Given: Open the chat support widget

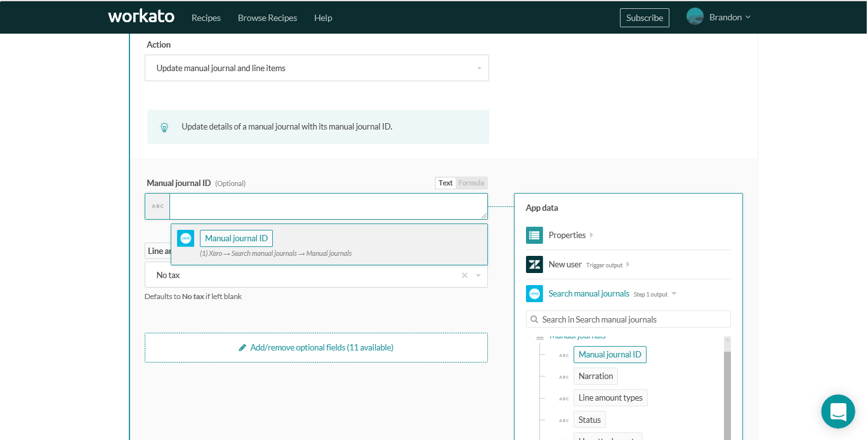Looking at the screenshot, I should pos(838,411).
